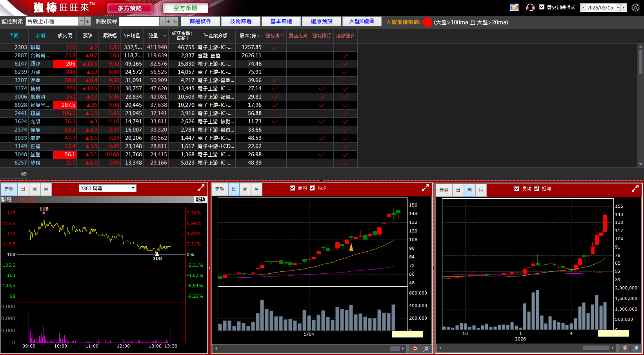Screen dimensions: 644x355
Task: Toggle 短均 checkbox on daily chart
Action: tap(312, 188)
